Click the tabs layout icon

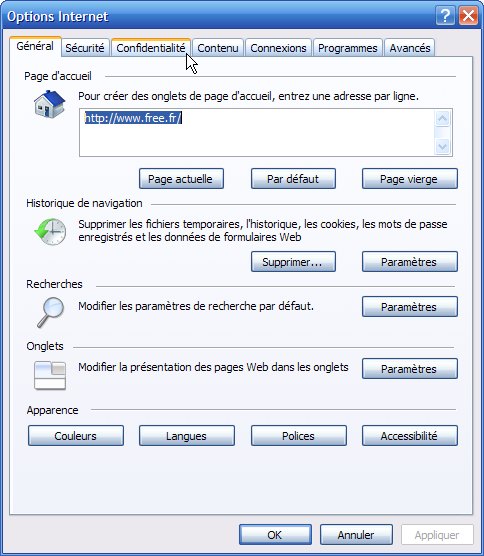click(x=50, y=375)
